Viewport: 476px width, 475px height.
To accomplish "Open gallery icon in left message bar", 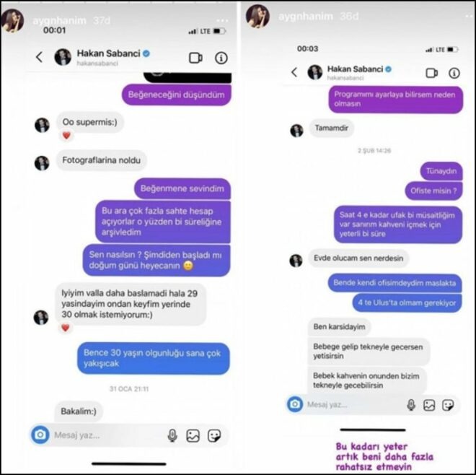I will point(193,435).
